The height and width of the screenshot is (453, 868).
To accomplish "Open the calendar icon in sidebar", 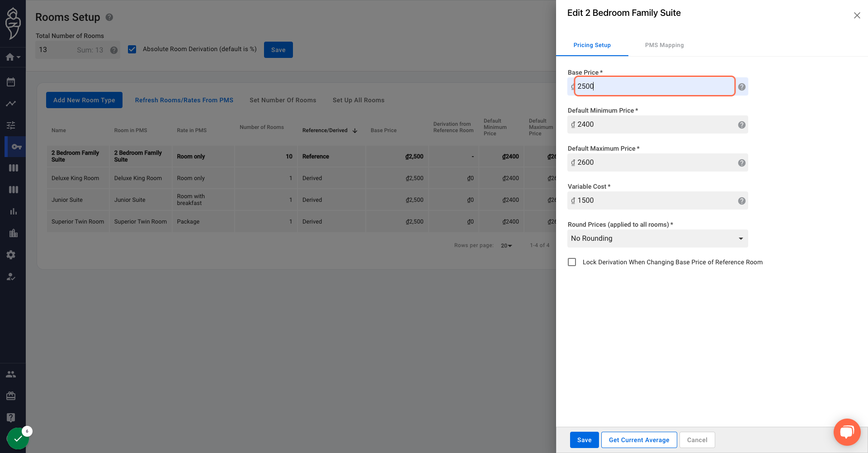I will (x=11, y=82).
